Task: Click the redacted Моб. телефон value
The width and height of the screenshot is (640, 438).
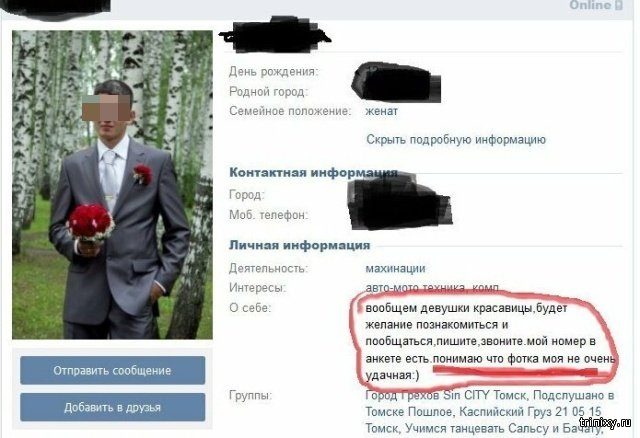Action: [400, 214]
